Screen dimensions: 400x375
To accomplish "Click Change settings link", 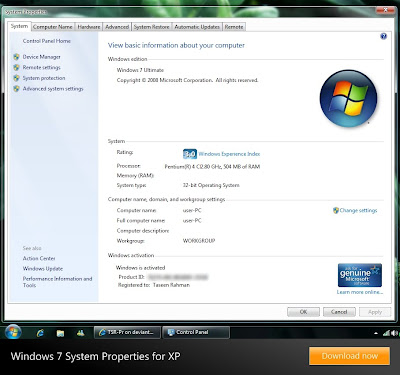I will [359, 210].
